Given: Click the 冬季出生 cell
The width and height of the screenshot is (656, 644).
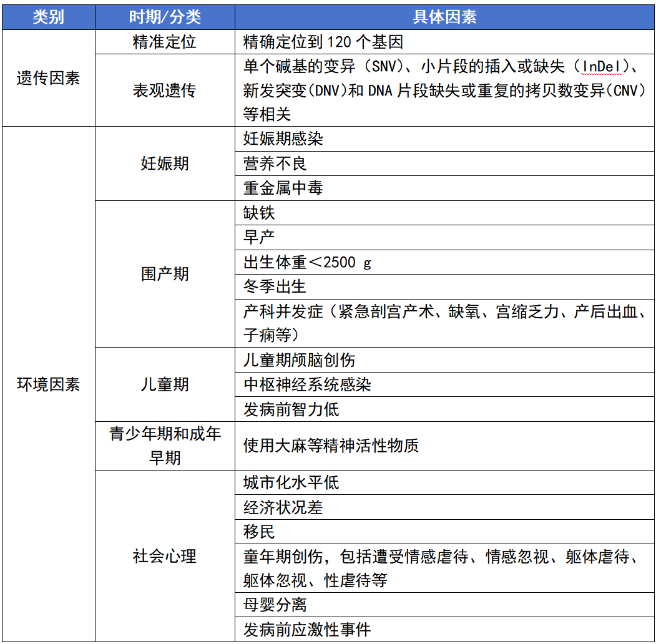Looking at the screenshot, I should (275, 286).
